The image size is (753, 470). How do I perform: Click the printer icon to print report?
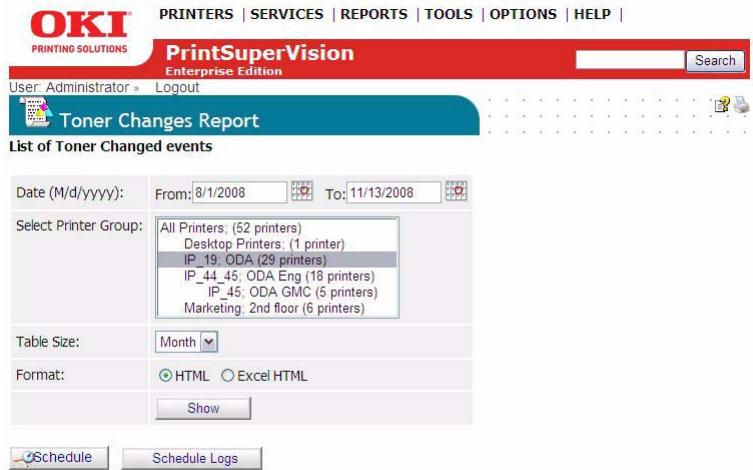[741, 104]
